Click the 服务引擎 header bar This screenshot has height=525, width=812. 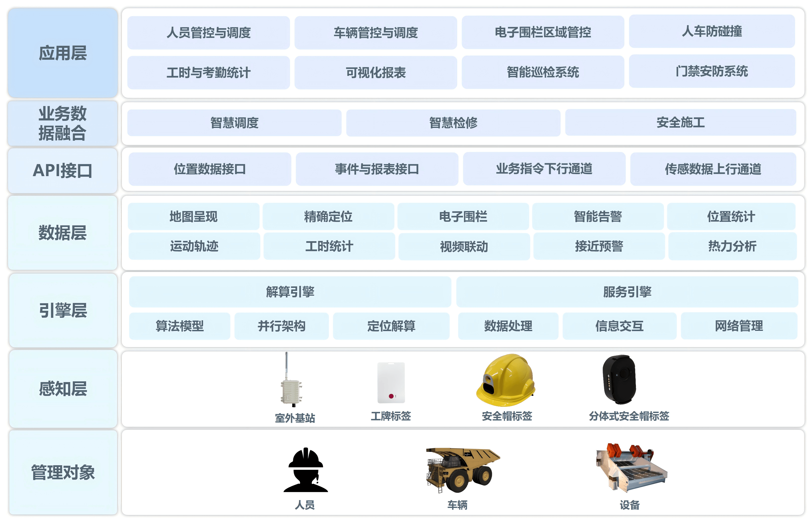pyautogui.click(x=628, y=292)
